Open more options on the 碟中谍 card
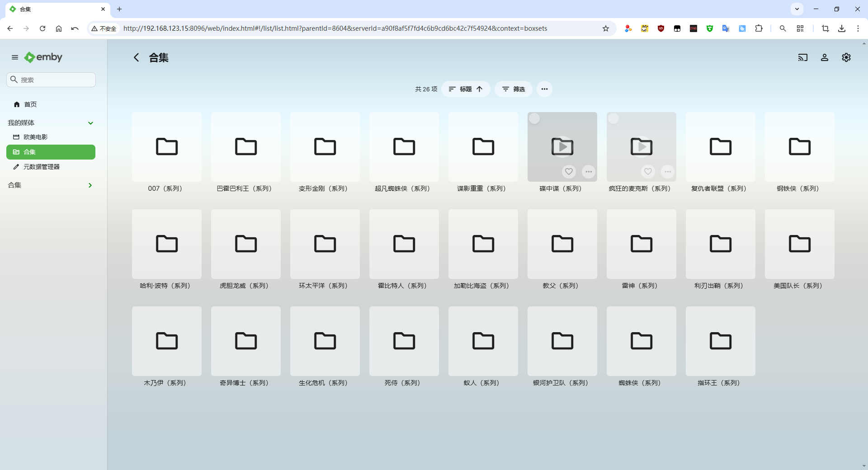This screenshot has height=470, width=868. pos(589,172)
